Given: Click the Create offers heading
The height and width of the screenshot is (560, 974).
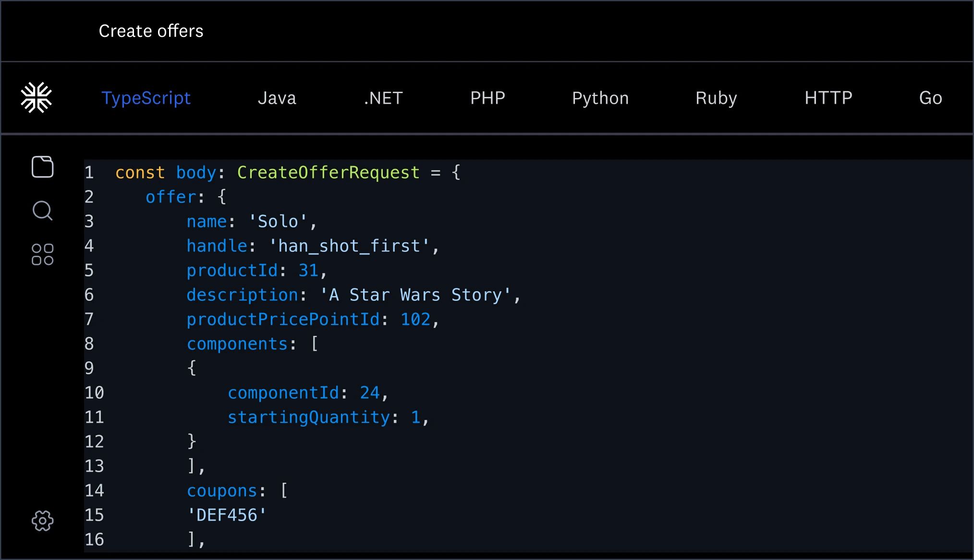Looking at the screenshot, I should [x=151, y=31].
